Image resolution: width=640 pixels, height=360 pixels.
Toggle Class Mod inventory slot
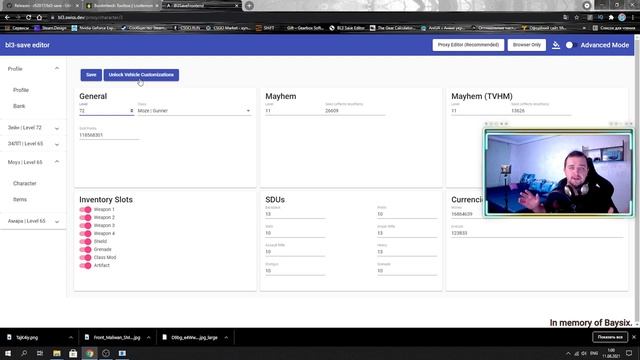coord(85,258)
